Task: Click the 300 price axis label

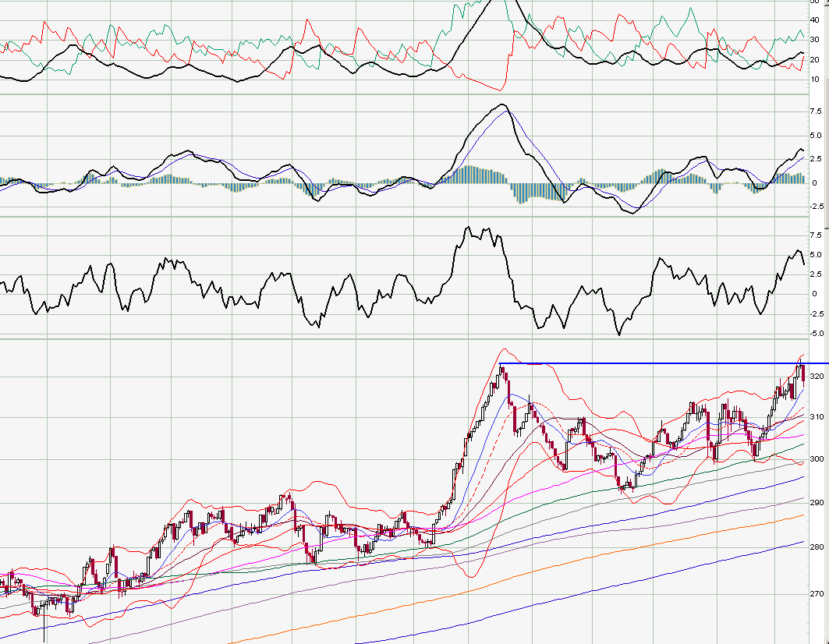Action: (817, 459)
